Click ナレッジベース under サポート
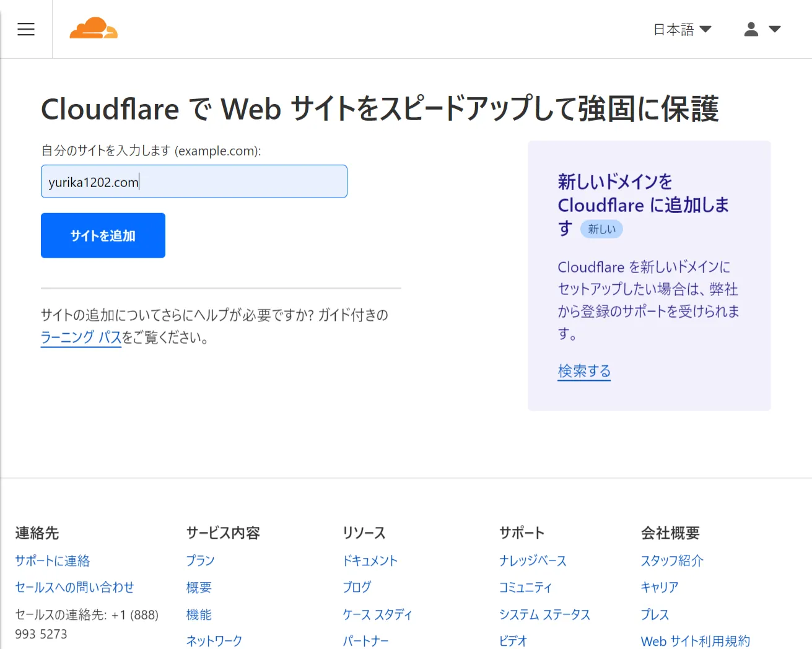 pos(533,560)
